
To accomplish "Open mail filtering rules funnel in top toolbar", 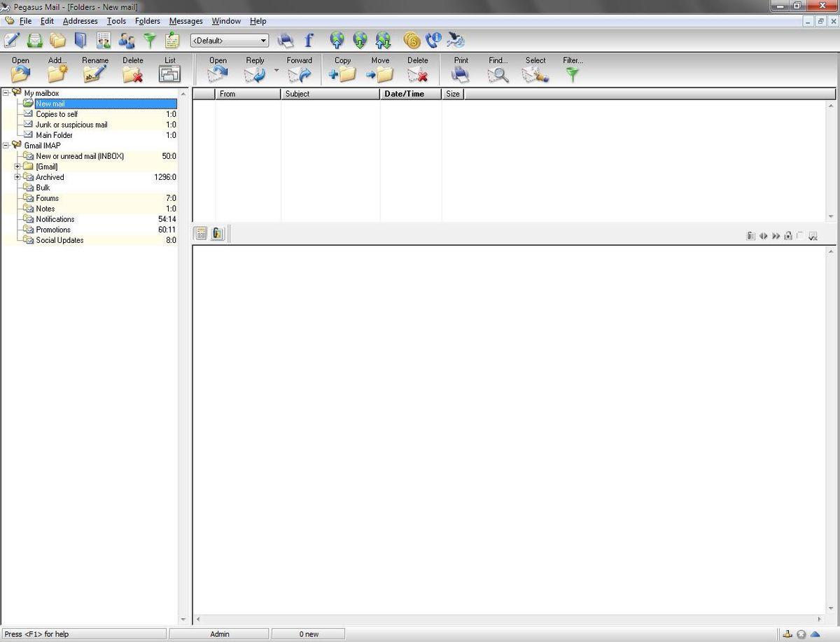I will 149,40.
